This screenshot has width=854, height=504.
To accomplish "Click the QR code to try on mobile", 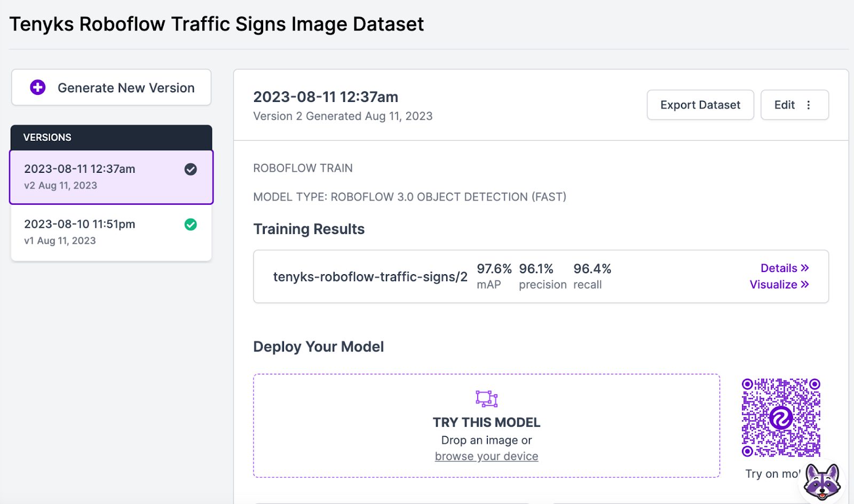I will click(781, 418).
